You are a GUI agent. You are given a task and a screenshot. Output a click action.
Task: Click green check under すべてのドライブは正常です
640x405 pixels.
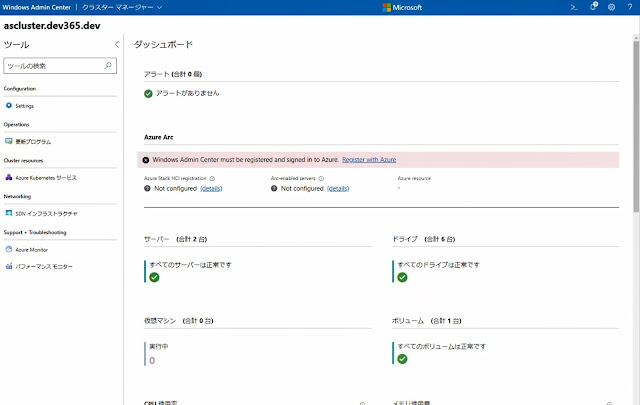pos(402,278)
